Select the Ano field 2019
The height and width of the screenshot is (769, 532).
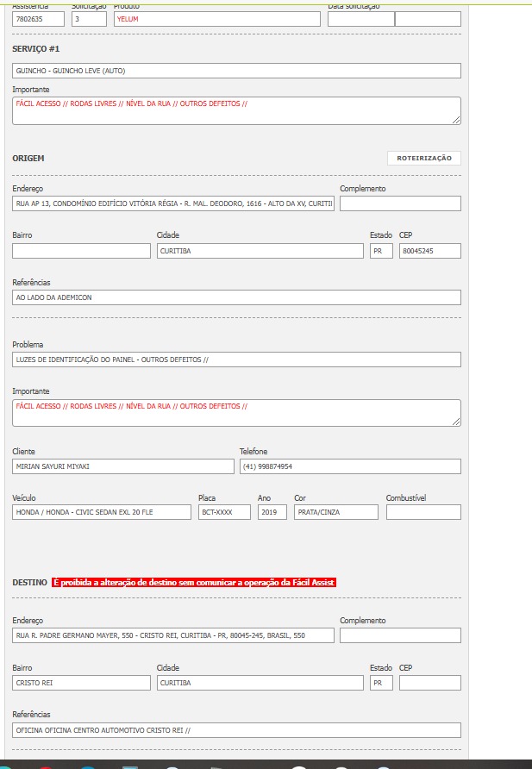pos(272,512)
